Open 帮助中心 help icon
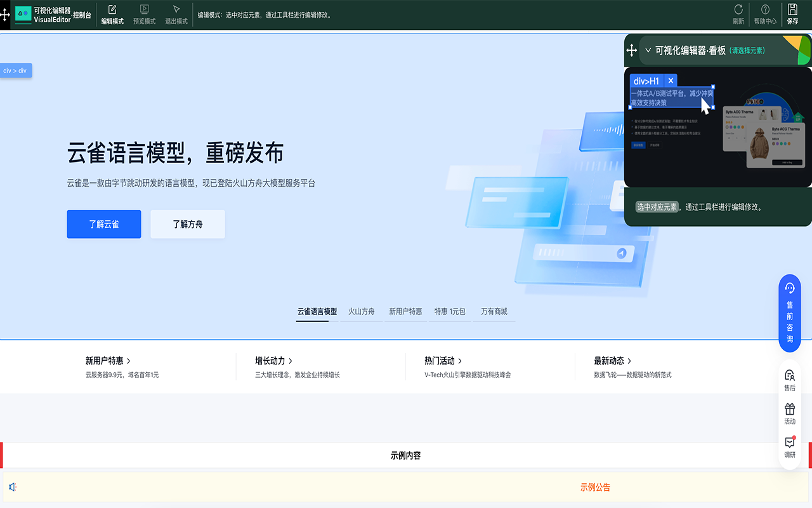The image size is (812, 508). tap(765, 10)
